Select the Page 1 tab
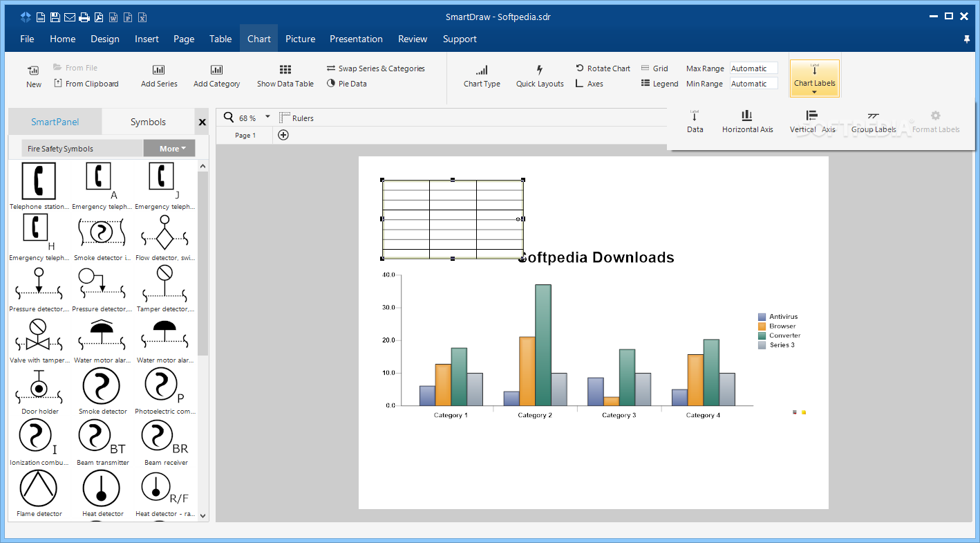 [x=245, y=136]
